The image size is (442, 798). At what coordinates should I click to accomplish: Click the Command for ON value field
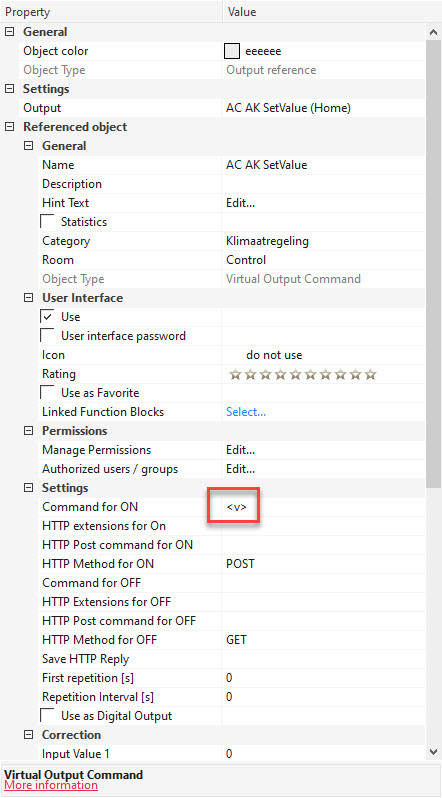point(323,507)
